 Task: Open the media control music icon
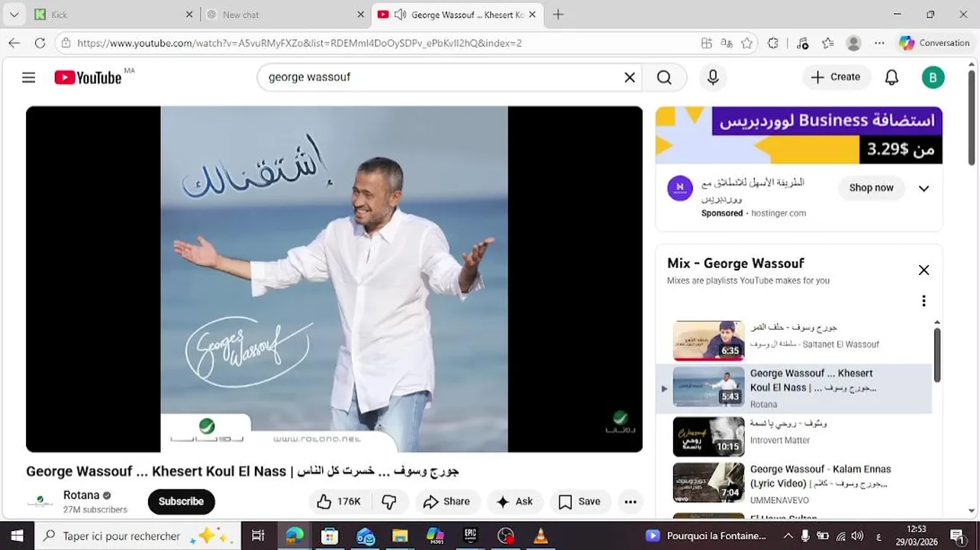[x=802, y=43]
